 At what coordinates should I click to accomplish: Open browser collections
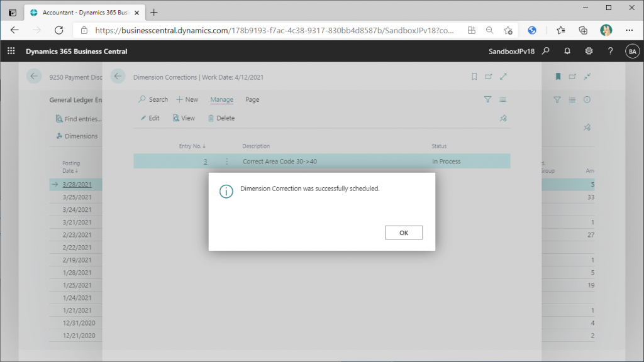pos(583,30)
